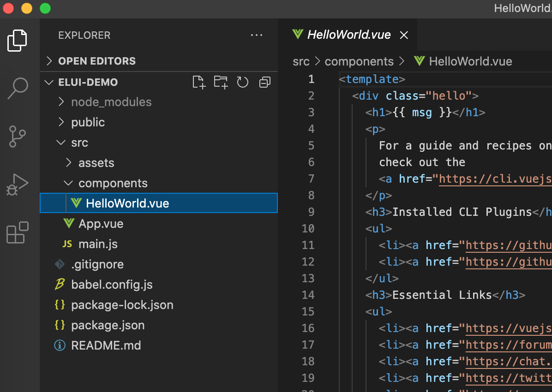Click the class="hello" attribute on line 2
This screenshot has width=552, height=392.
pos(429,96)
